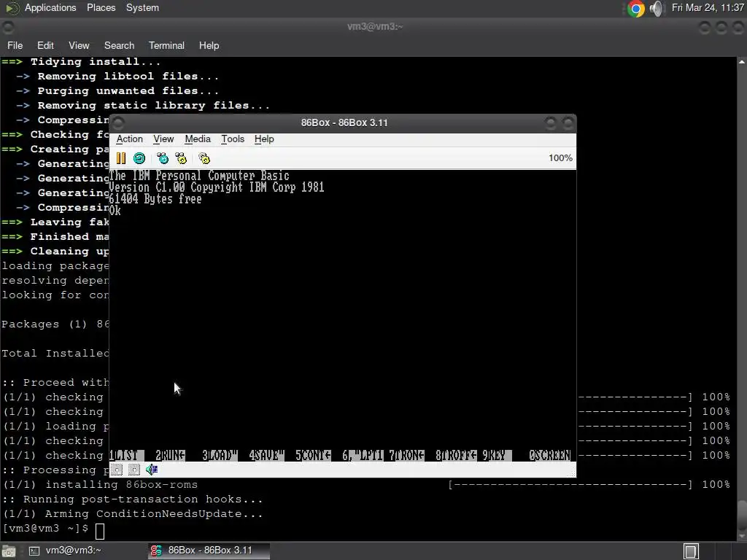Click the Chrome icon in the top panel
The height and width of the screenshot is (560, 747).
coord(635,9)
